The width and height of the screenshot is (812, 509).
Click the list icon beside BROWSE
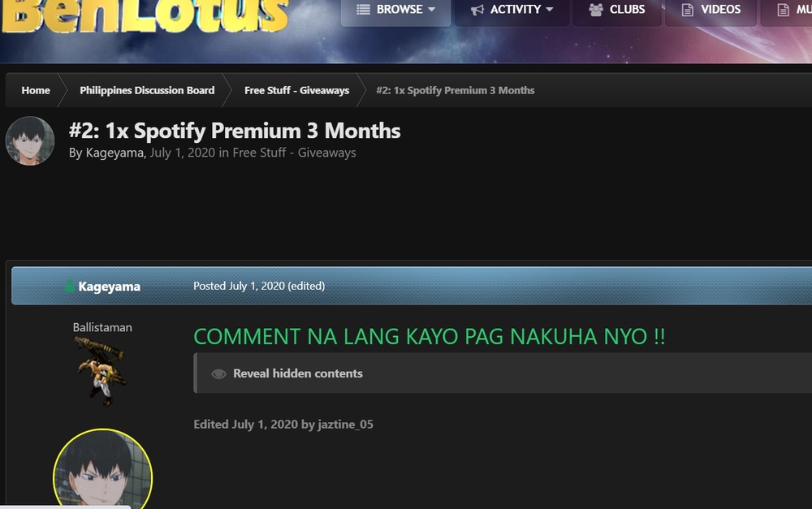[363, 10]
